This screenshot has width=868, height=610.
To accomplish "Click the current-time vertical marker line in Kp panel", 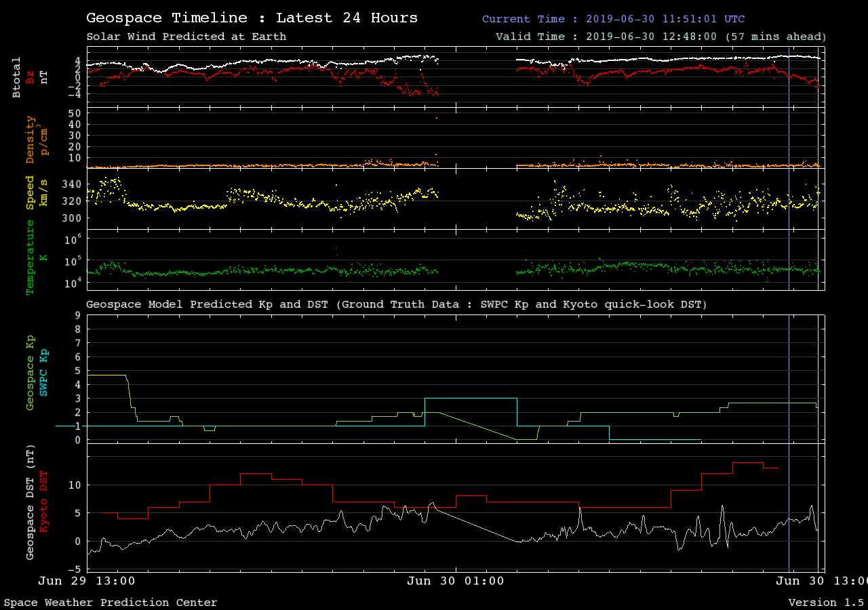I will coord(789,378).
